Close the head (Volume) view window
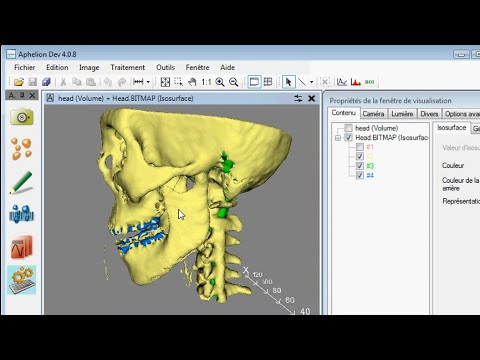Screen dimensions: 480x360 [x=312, y=98]
